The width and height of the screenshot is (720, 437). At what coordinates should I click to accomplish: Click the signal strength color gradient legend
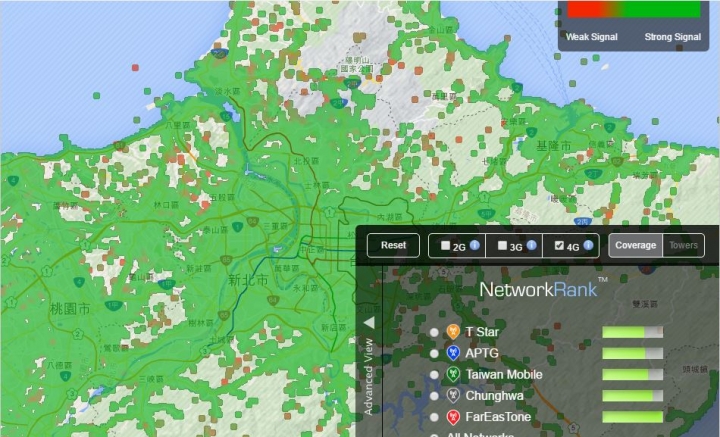[x=634, y=9]
